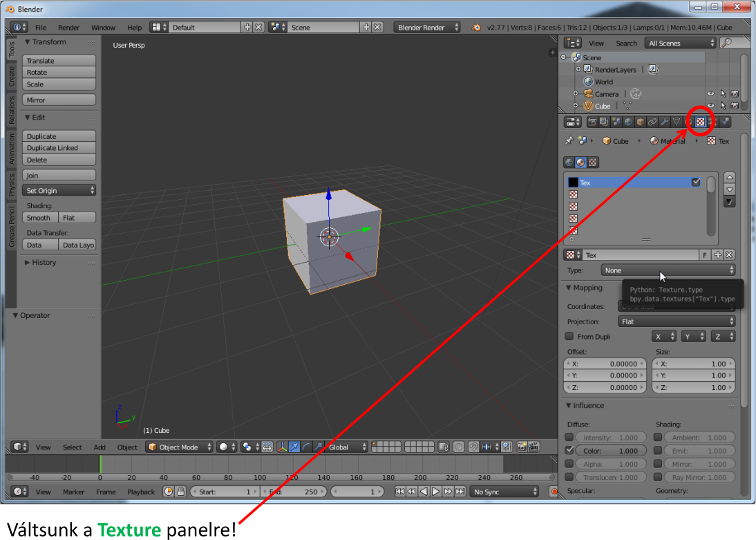The image size is (756, 540).
Task: Click the Smooth shading button
Action: coord(40,218)
